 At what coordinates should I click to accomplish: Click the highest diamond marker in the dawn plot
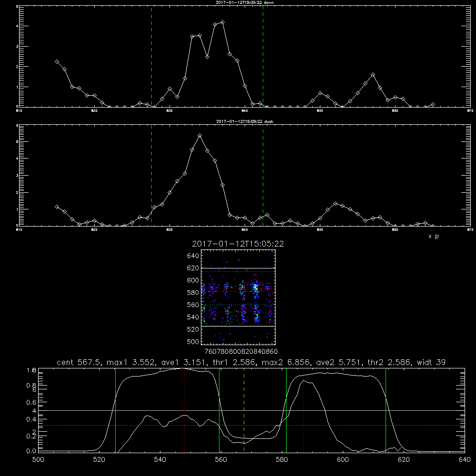pyautogui.click(x=222, y=22)
